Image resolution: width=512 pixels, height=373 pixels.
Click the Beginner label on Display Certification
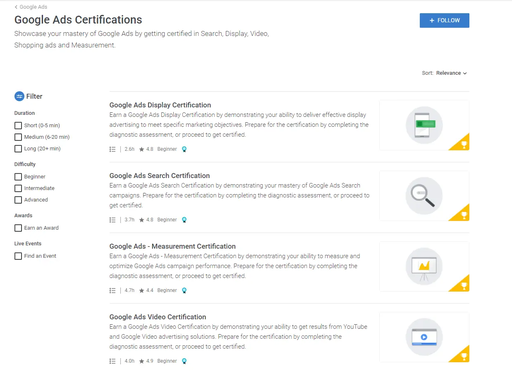pyautogui.click(x=167, y=149)
